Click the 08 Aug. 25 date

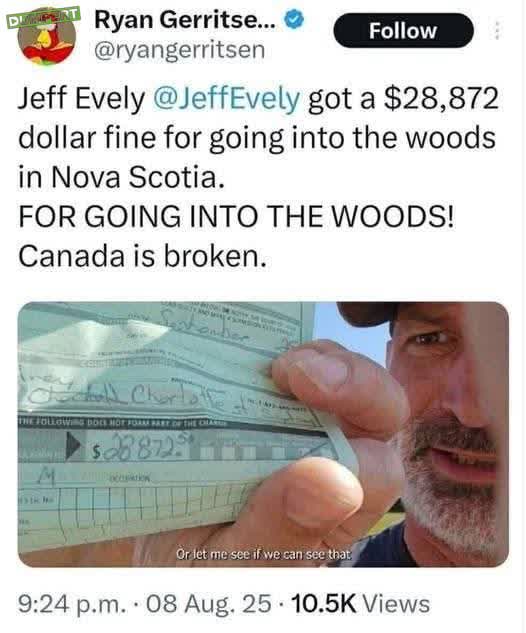[x=209, y=604]
